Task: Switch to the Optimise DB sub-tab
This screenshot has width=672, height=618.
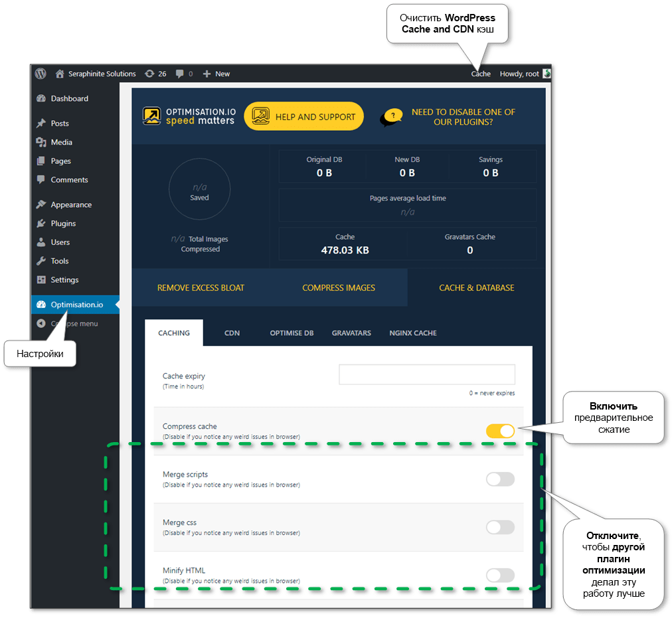Action: (292, 333)
